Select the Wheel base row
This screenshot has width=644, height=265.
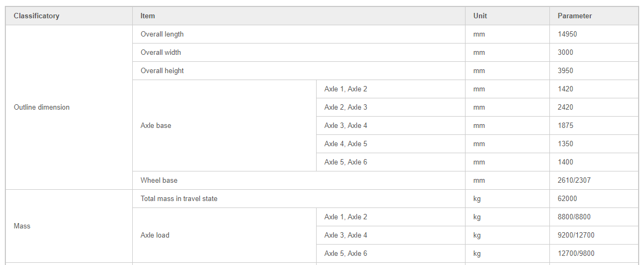click(385, 181)
